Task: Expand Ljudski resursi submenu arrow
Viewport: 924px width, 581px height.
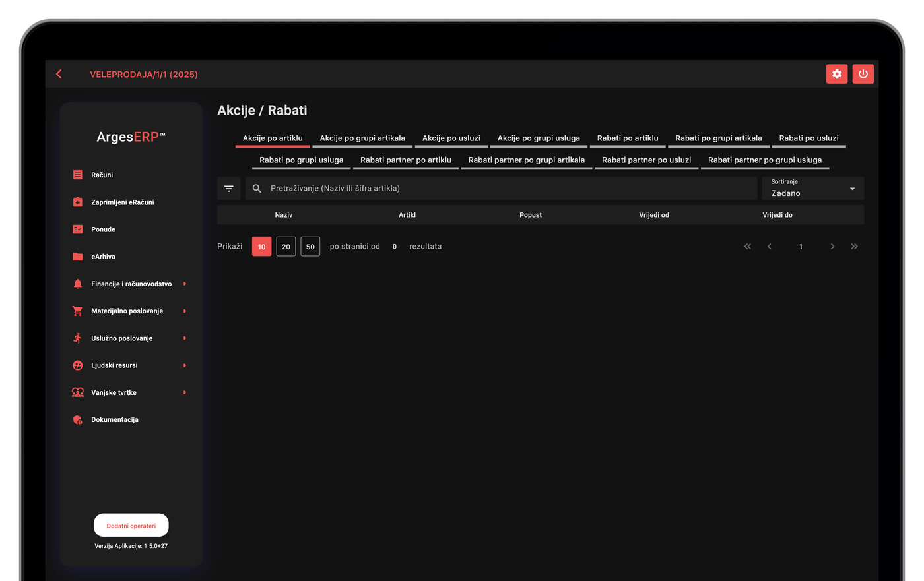Action: click(185, 365)
